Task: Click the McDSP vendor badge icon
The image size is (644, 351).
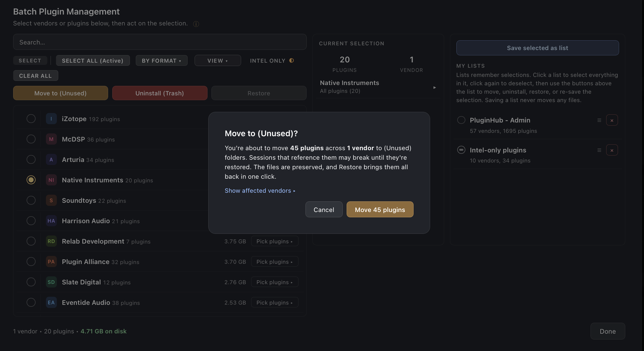Action: point(51,139)
